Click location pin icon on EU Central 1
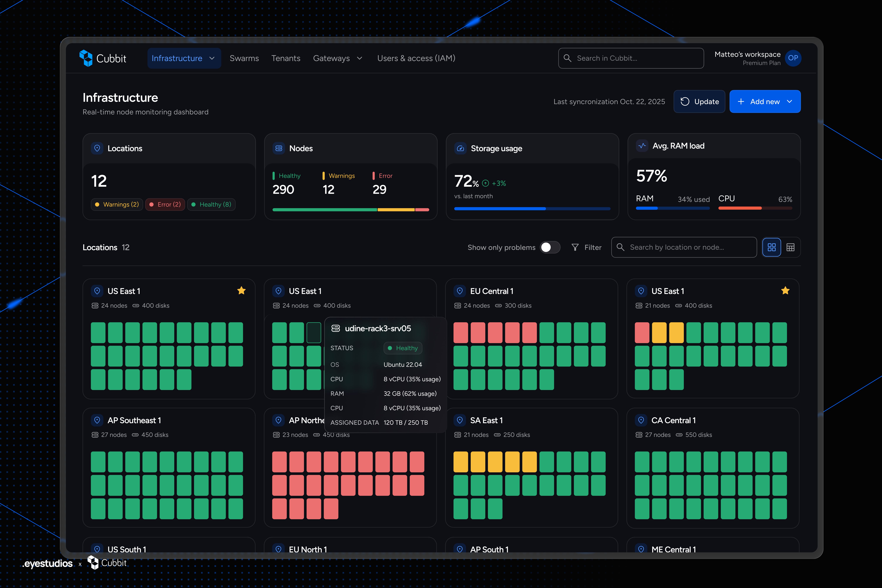Image resolution: width=882 pixels, height=588 pixels. [460, 291]
